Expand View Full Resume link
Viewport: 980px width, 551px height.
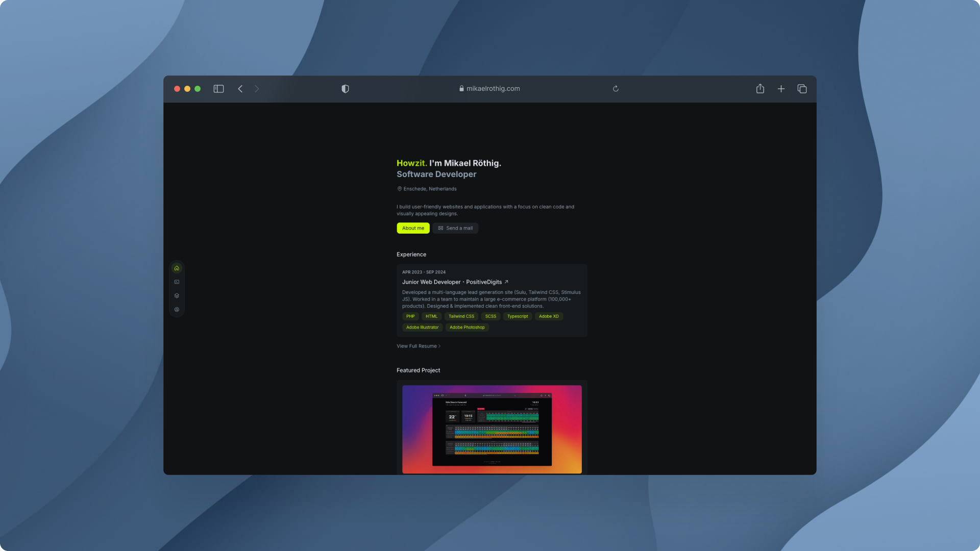[x=418, y=346]
